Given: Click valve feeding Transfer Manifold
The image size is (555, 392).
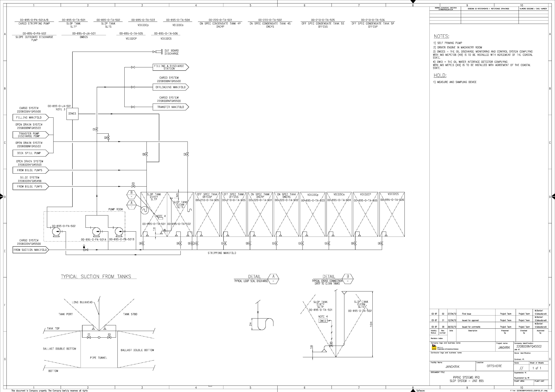Looking at the screenshot, I should pyautogui.click(x=133, y=107).
